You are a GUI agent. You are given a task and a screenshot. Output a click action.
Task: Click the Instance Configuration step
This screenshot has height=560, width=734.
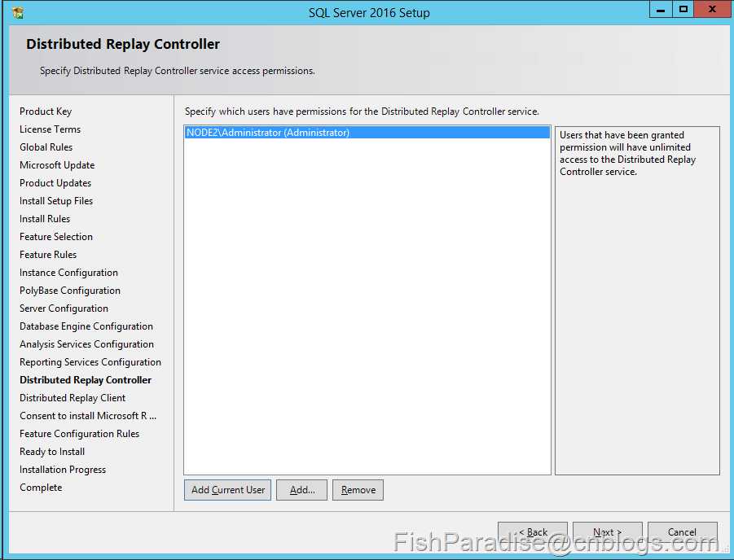[x=68, y=273]
